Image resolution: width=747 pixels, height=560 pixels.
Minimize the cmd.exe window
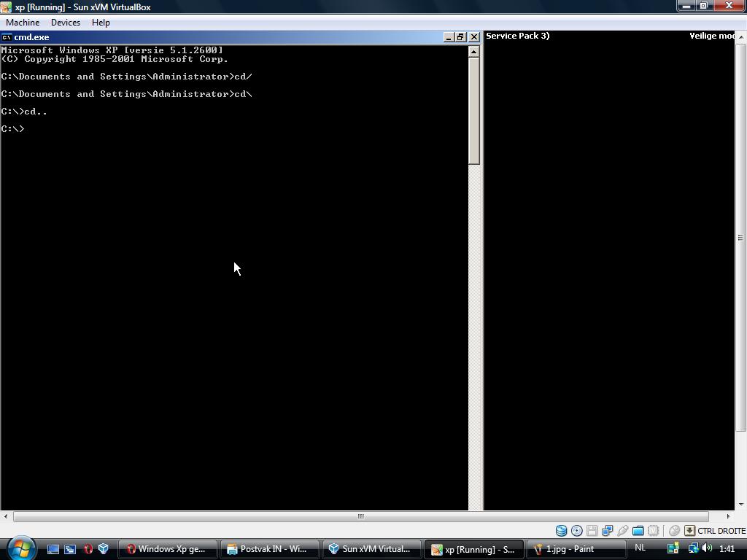click(449, 37)
